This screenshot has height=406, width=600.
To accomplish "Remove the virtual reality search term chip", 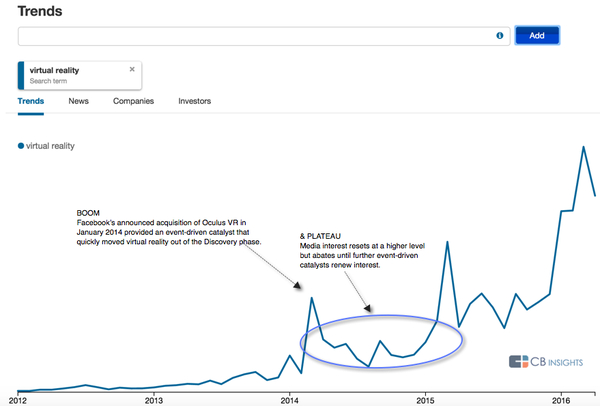I will click(132, 70).
